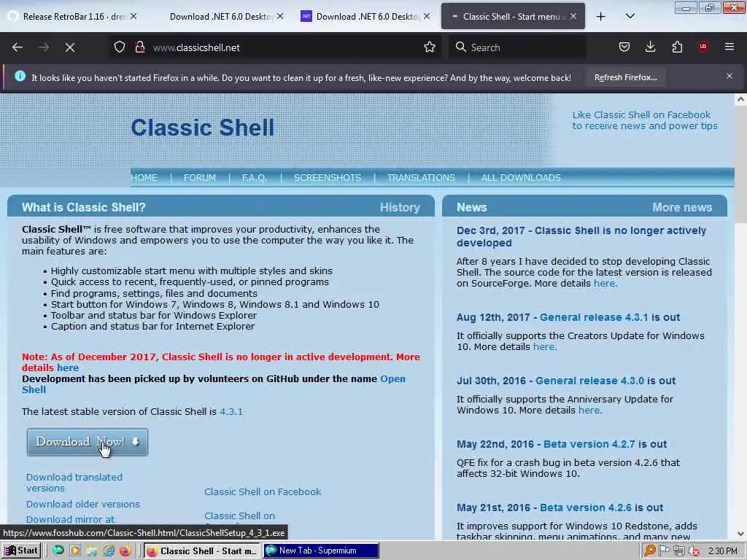Click 'here' in the SourceForge news item
The width and height of the screenshot is (747, 560).
point(605,284)
